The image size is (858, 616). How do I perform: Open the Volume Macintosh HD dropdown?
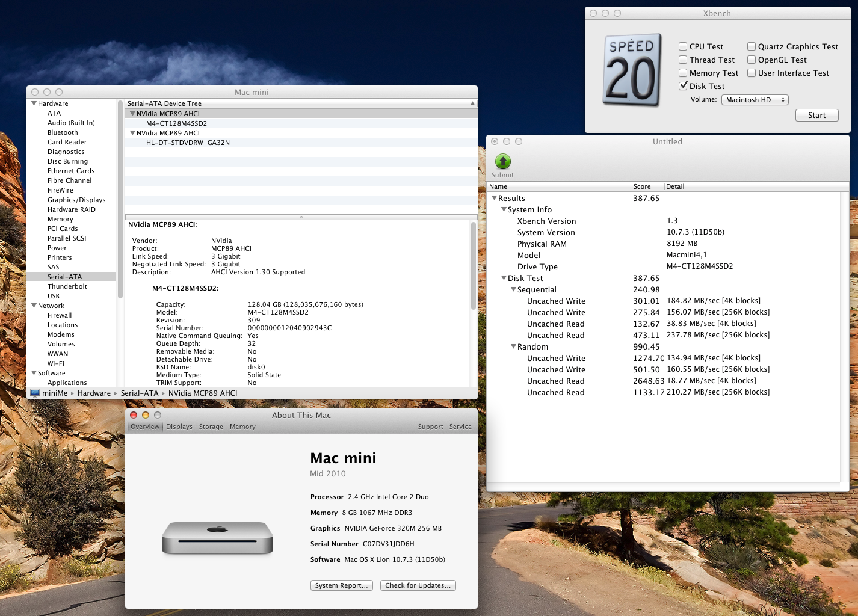pos(755,100)
